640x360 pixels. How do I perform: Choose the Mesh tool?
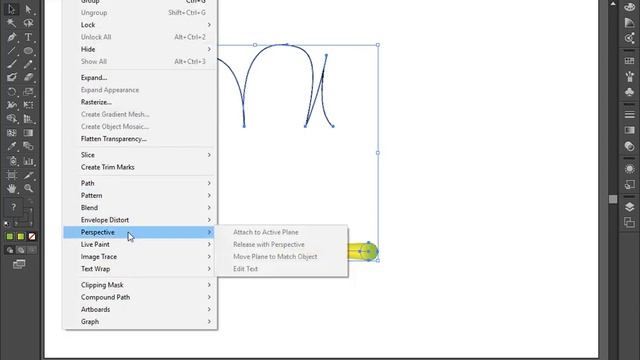pos(11,133)
